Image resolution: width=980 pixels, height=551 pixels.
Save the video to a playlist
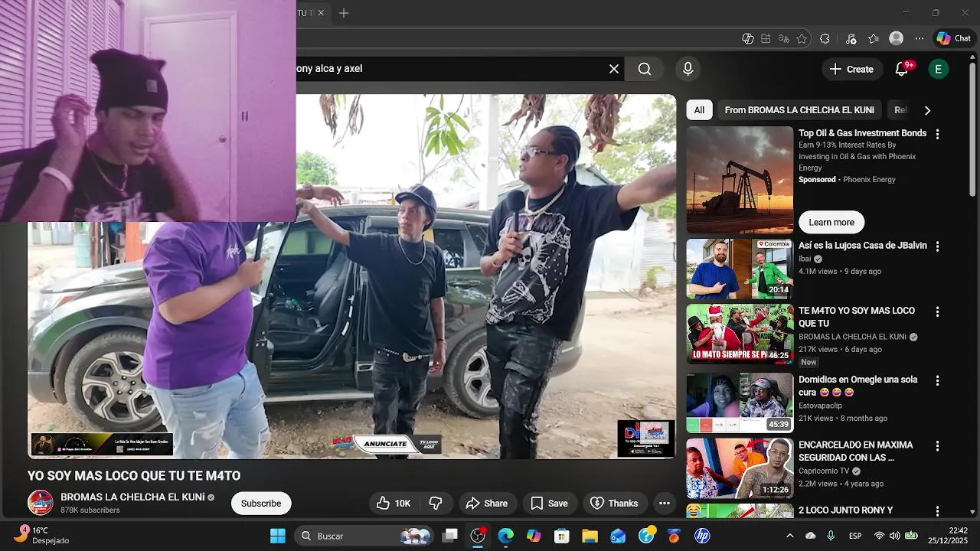click(550, 503)
